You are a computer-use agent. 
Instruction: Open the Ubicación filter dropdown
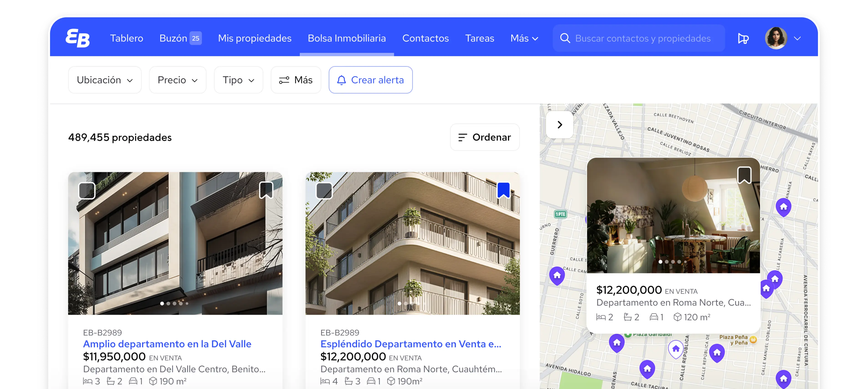(105, 80)
